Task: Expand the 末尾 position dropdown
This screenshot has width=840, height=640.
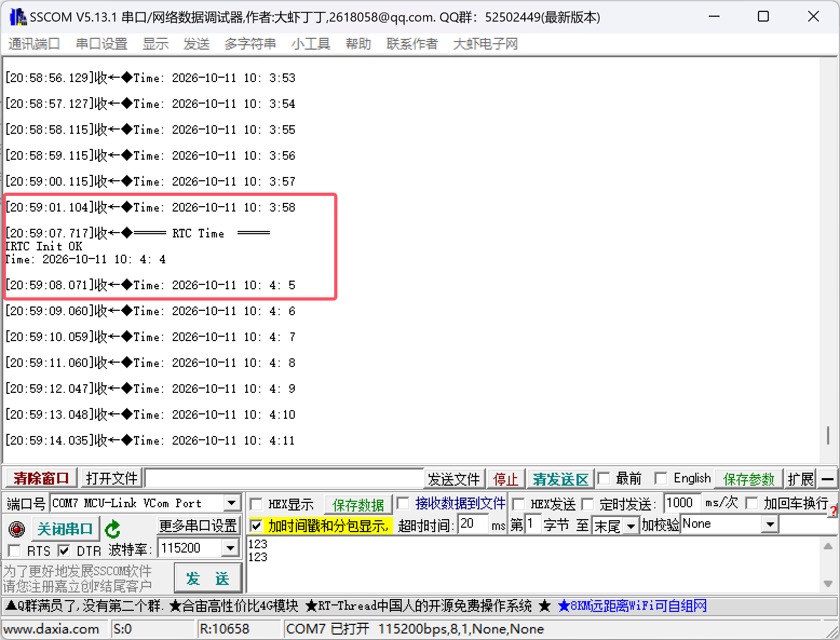Action: pos(631,525)
